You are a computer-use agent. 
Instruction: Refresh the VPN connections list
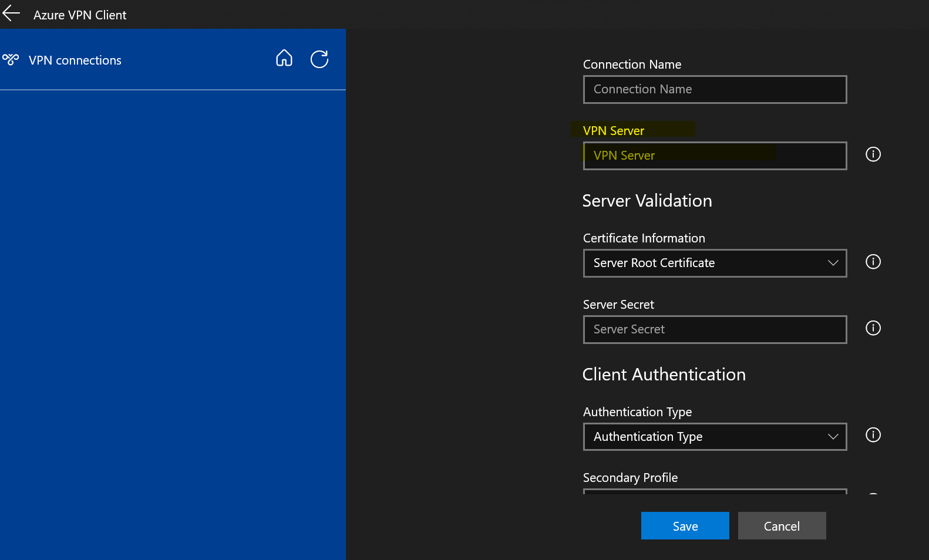click(319, 59)
